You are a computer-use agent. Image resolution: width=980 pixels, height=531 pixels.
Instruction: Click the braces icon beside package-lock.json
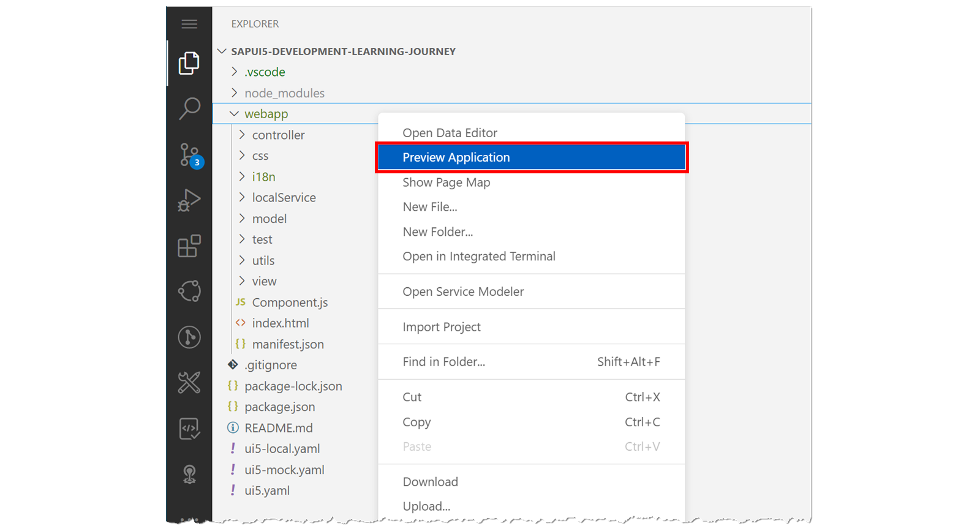pos(233,385)
